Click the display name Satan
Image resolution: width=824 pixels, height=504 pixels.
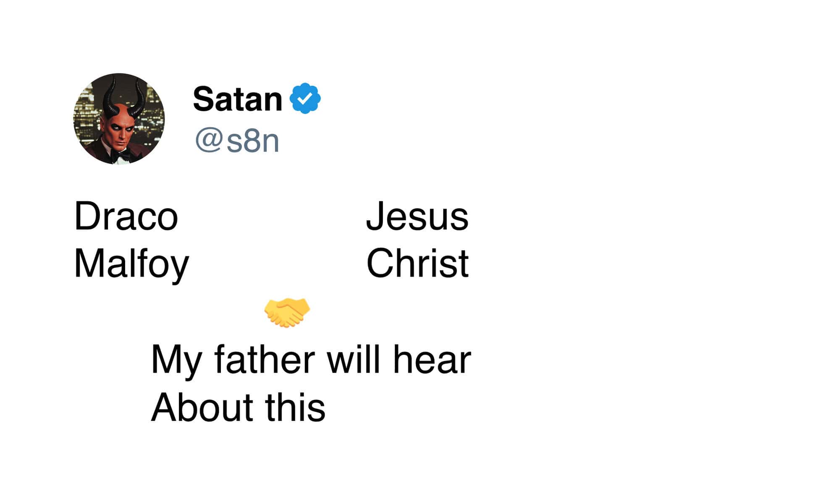click(237, 99)
